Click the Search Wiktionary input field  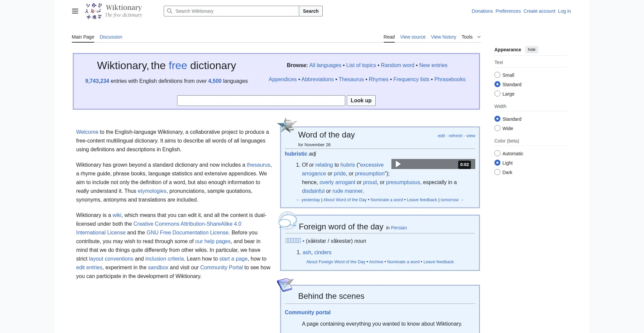pyautogui.click(x=235, y=11)
